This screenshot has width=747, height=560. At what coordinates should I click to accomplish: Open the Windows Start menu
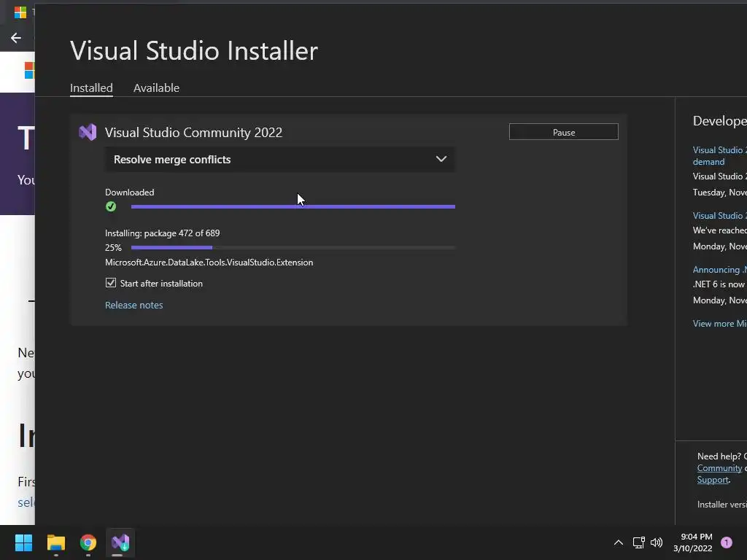[x=23, y=542]
